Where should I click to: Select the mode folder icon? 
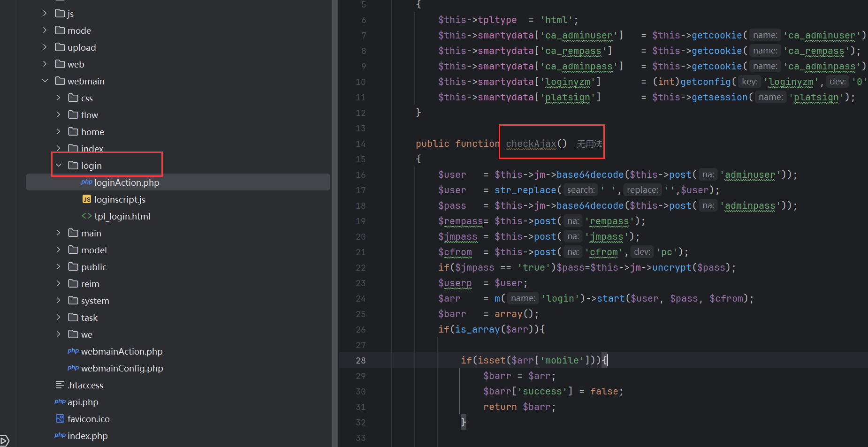[60, 30]
